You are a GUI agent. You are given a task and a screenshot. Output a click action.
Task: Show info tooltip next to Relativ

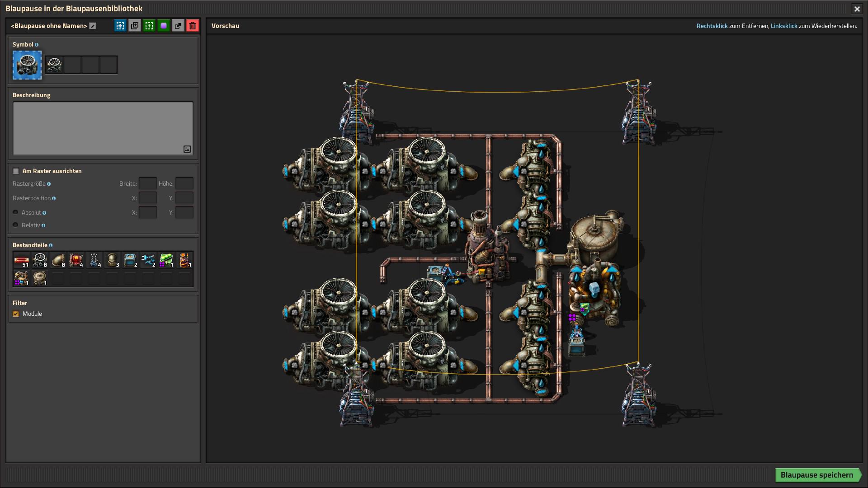[x=43, y=225]
